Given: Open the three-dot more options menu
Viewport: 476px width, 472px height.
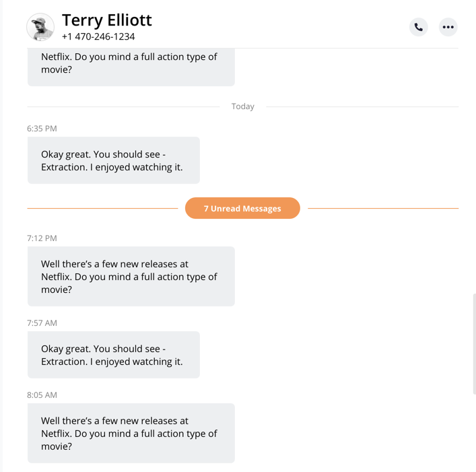Looking at the screenshot, I should pyautogui.click(x=448, y=27).
